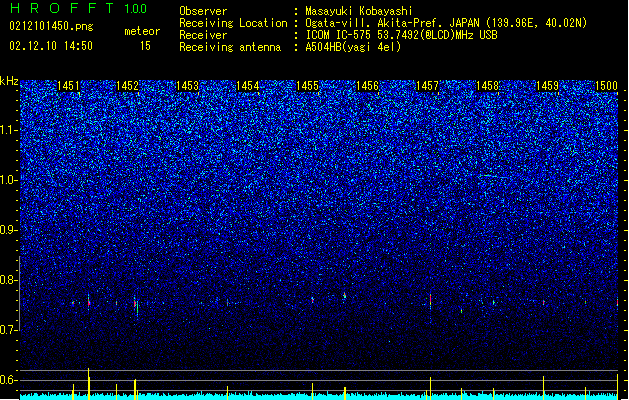Click the 1452 time marker
The height and width of the screenshot is (400, 629).
coord(128,86)
